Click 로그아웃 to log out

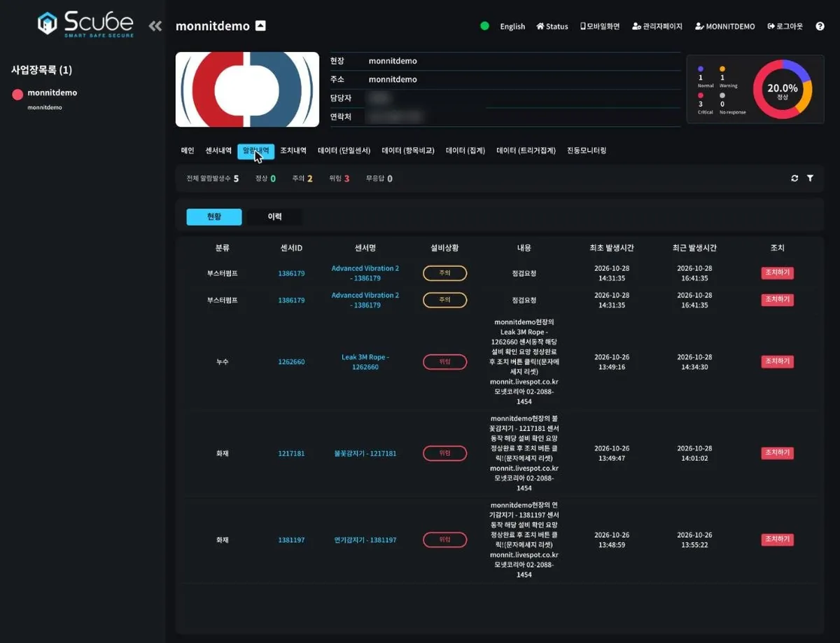[785, 27]
